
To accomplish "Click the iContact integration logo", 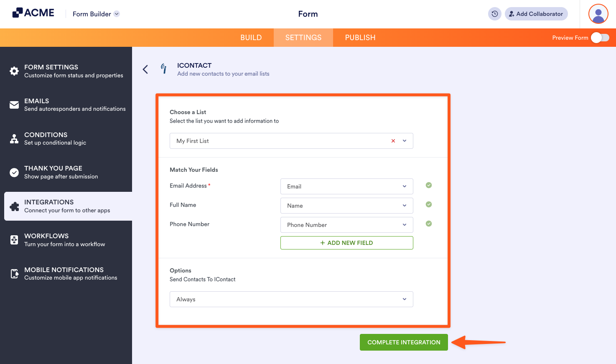I will [x=164, y=69].
